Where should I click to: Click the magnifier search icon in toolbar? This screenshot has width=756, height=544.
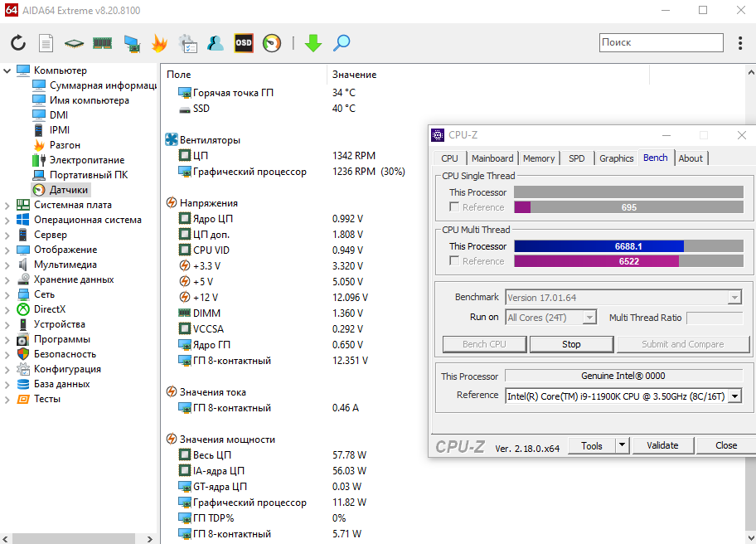342,43
